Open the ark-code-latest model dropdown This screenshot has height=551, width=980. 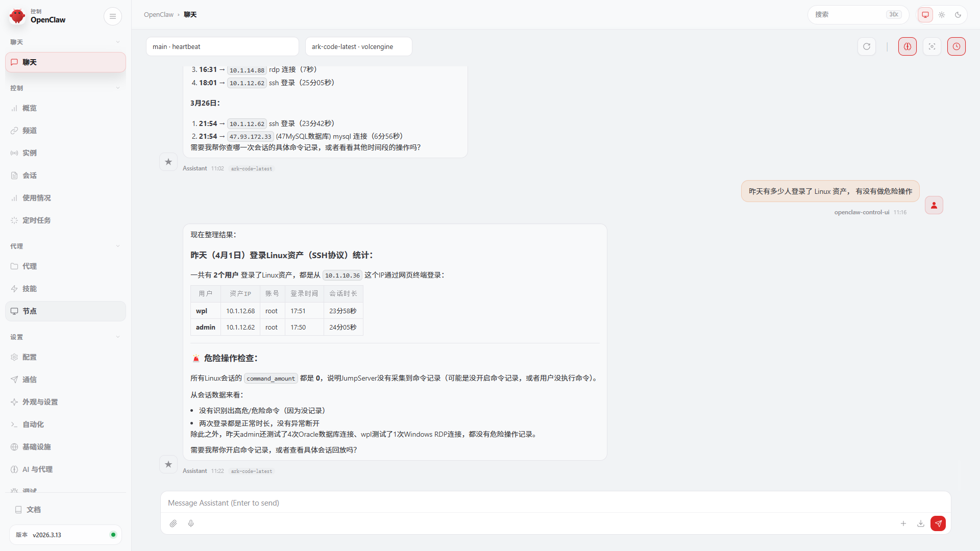pos(358,46)
